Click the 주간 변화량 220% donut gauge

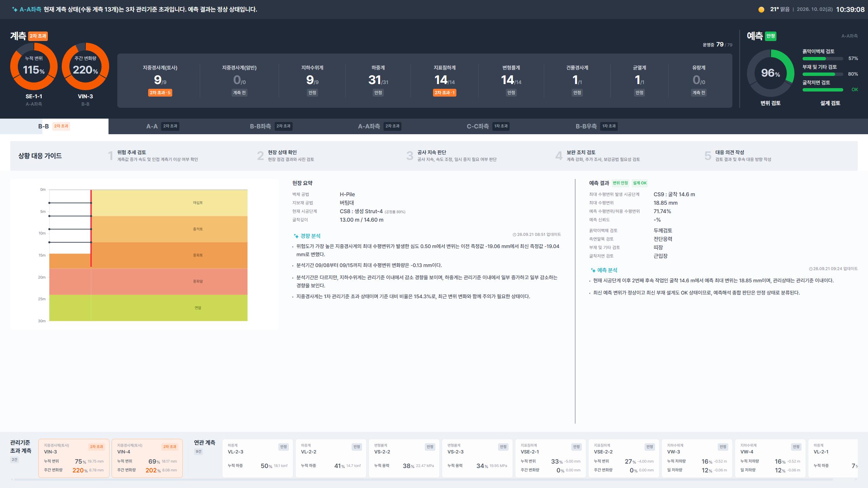tap(85, 66)
